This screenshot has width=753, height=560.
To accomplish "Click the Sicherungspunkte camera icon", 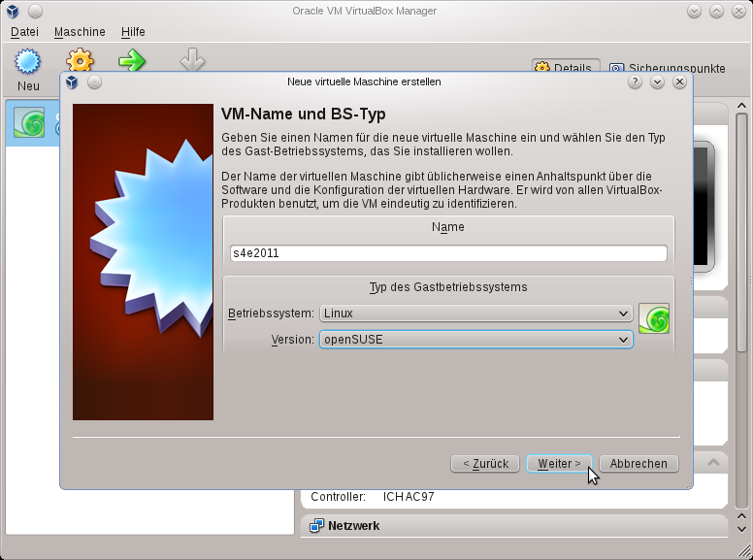I will click(616, 68).
